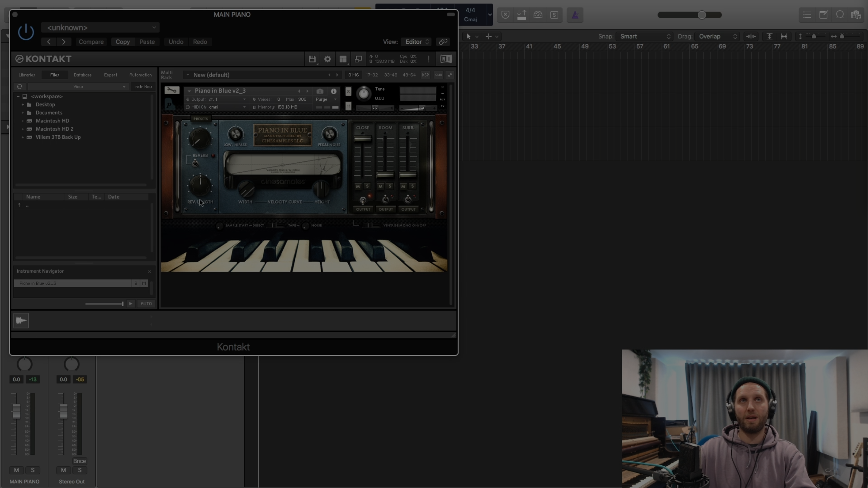Toggle waveform zoom icon in Logic toolbar
Screen dimensions: 868x488
(751, 37)
